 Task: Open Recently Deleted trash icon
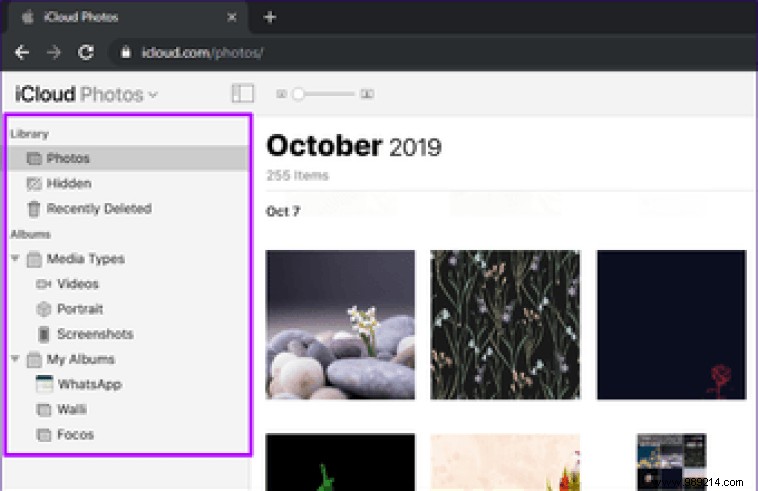click(34, 209)
